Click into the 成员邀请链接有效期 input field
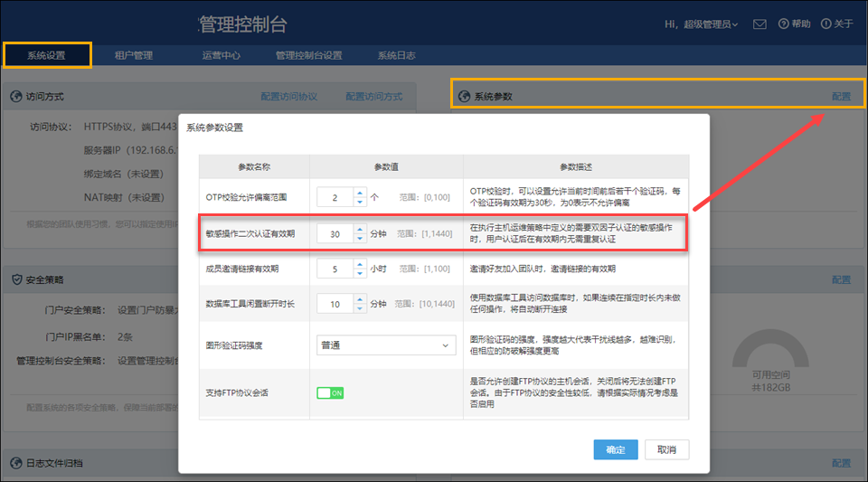This screenshot has height=482, width=868. point(335,269)
